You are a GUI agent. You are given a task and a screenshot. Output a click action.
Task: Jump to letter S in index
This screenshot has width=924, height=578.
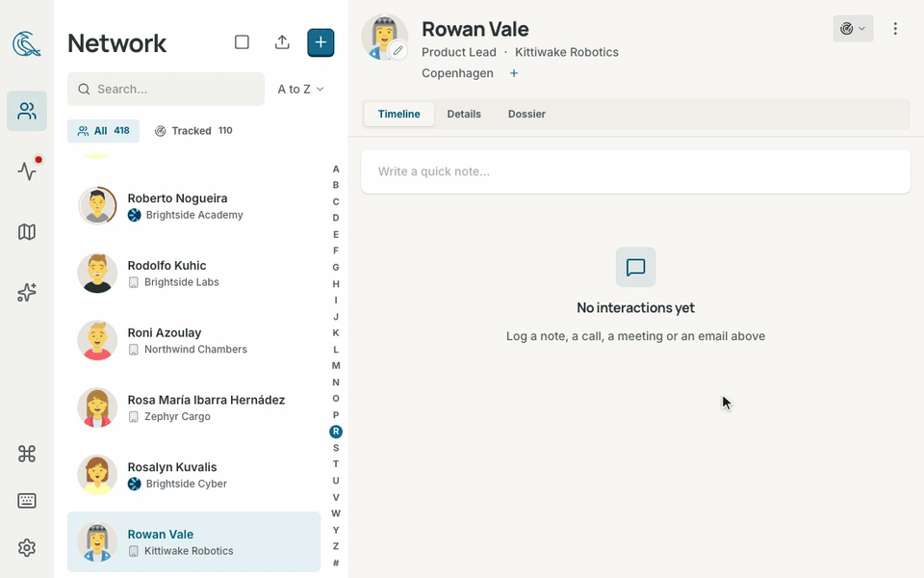(336, 448)
